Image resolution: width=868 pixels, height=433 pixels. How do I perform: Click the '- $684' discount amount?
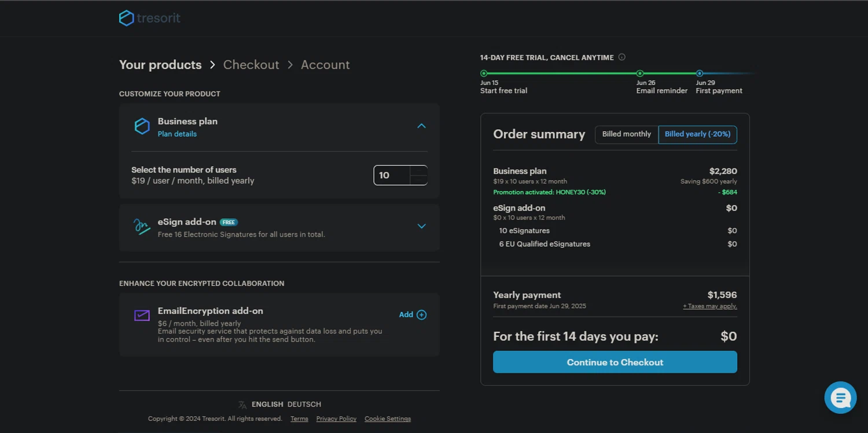(727, 192)
